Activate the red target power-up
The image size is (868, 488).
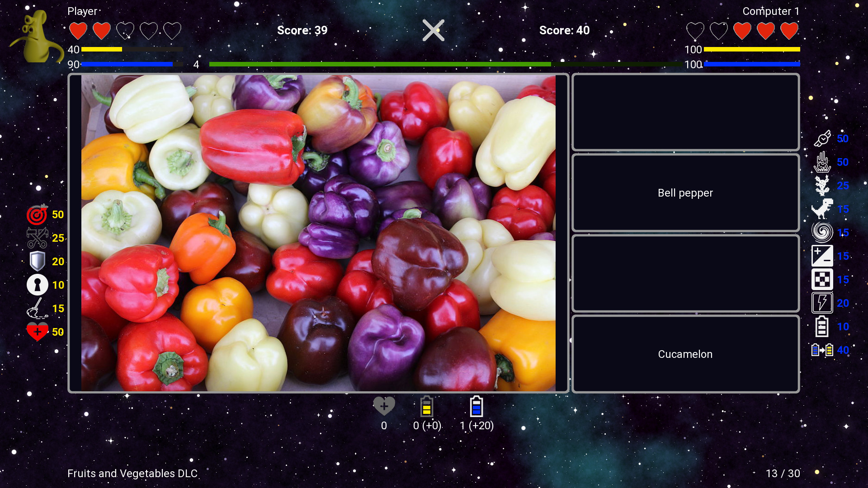37,215
